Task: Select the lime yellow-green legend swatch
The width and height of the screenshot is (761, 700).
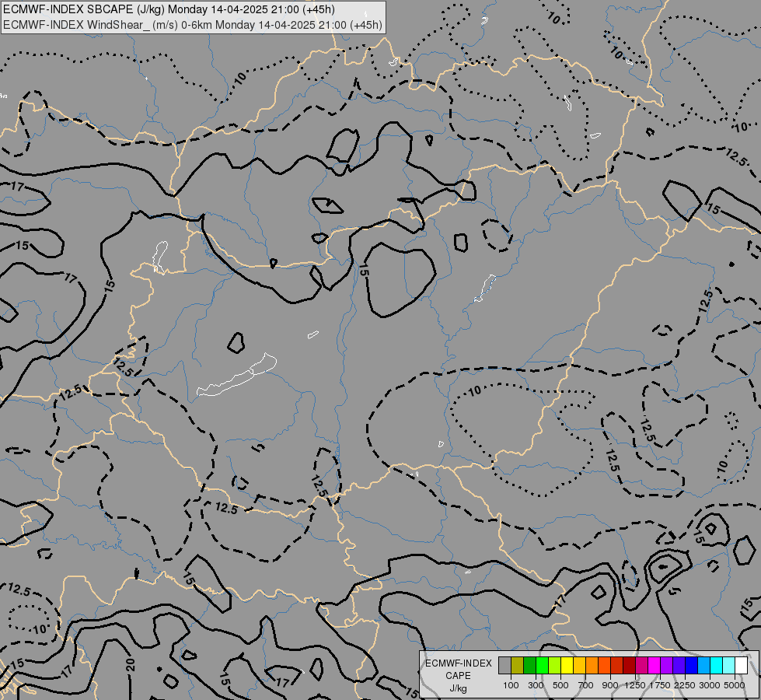Action: (555, 666)
